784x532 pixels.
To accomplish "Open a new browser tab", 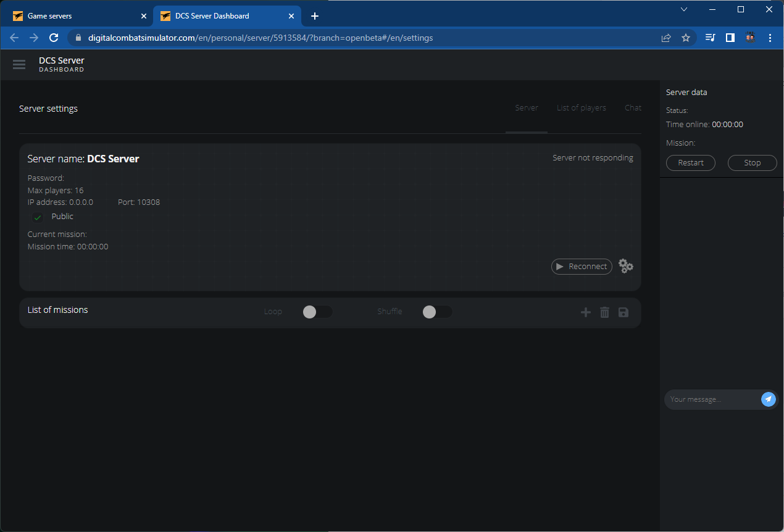I will coord(315,16).
